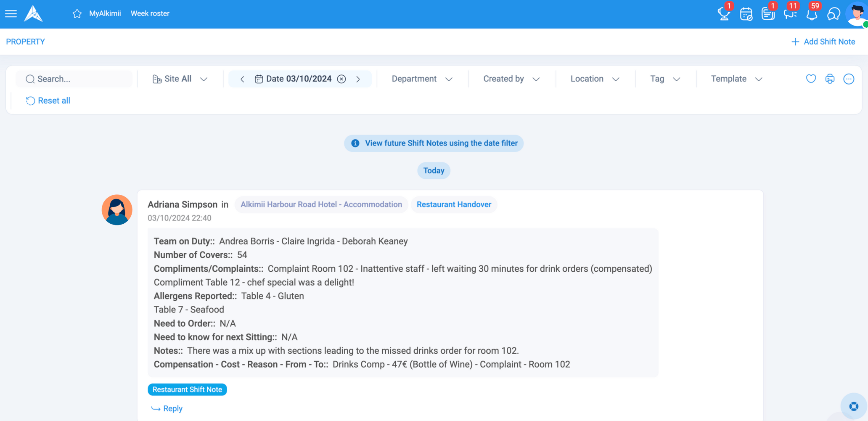Open the Template filter dropdown
Image resolution: width=868 pixels, height=421 pixels.
pyautogui.click(x=736, y=79)
